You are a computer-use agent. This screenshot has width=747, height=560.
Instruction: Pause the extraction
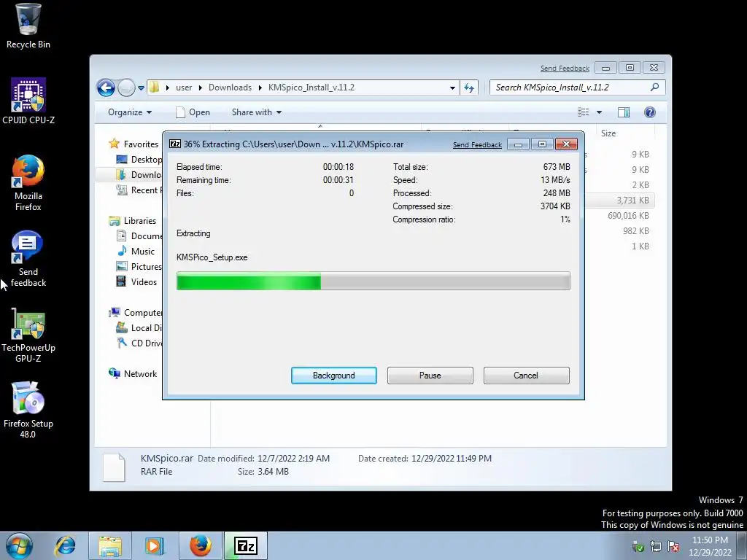coord(430,376)
